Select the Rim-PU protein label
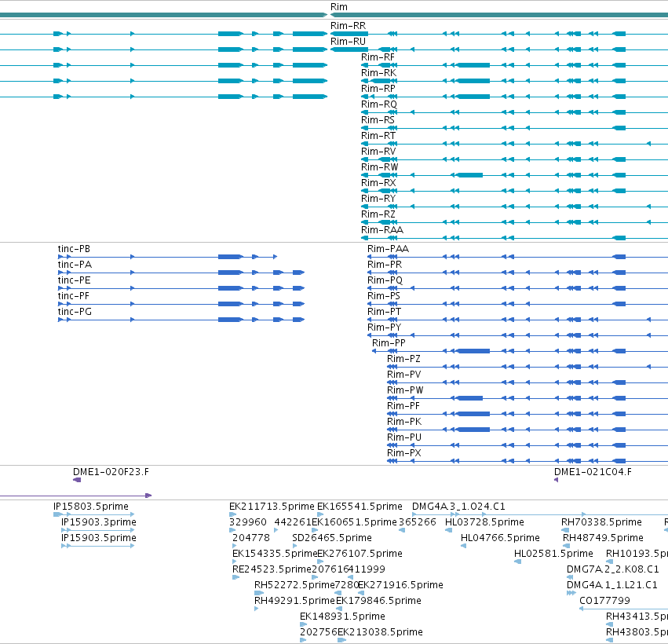 tap(404, 437)
